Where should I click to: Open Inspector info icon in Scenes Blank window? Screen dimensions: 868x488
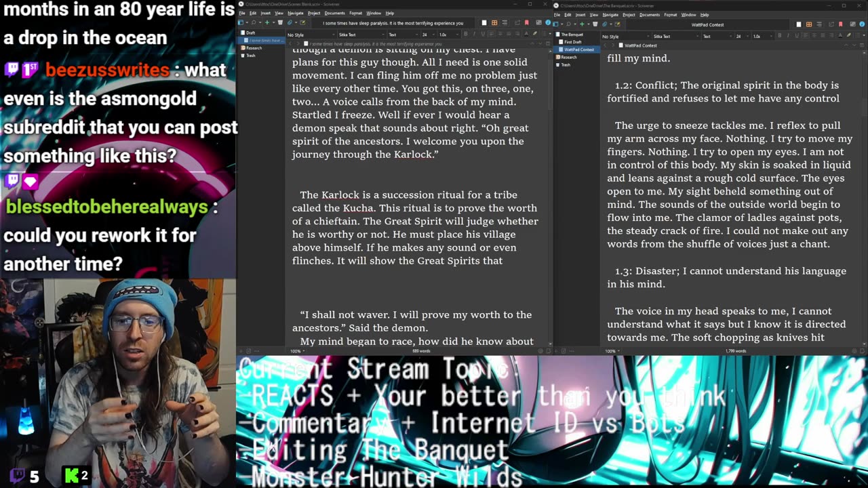[x=549, y=23]
